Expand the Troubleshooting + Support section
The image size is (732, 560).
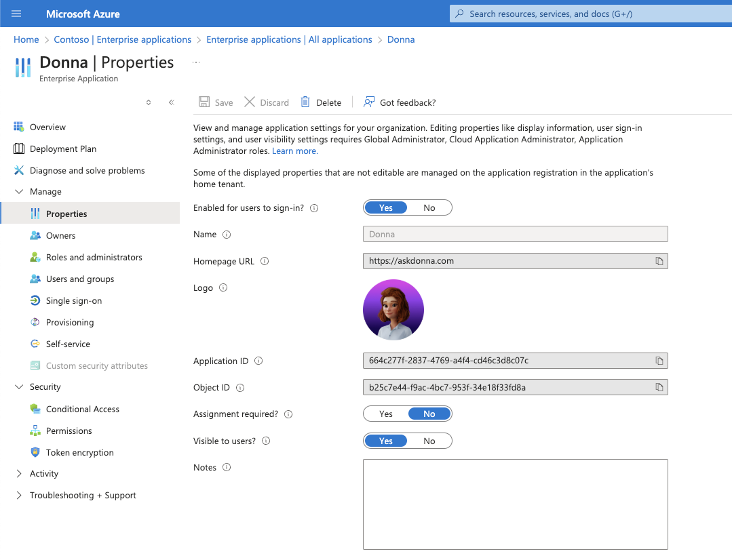[19, 496]
